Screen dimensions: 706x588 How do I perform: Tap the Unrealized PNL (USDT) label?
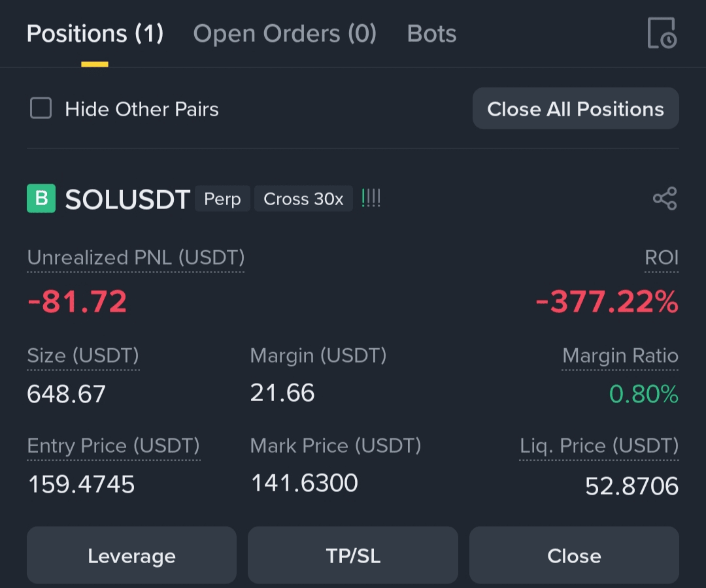pos(136,258)
